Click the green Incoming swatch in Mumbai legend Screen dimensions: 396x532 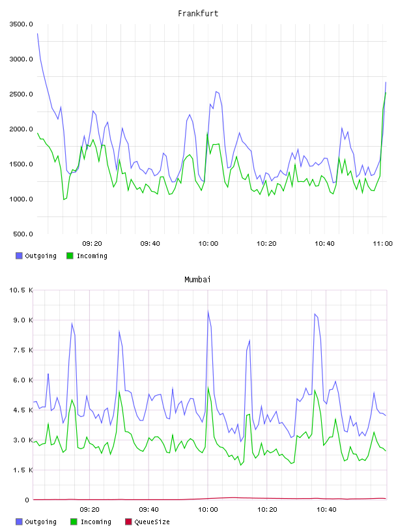click(74, 522)
